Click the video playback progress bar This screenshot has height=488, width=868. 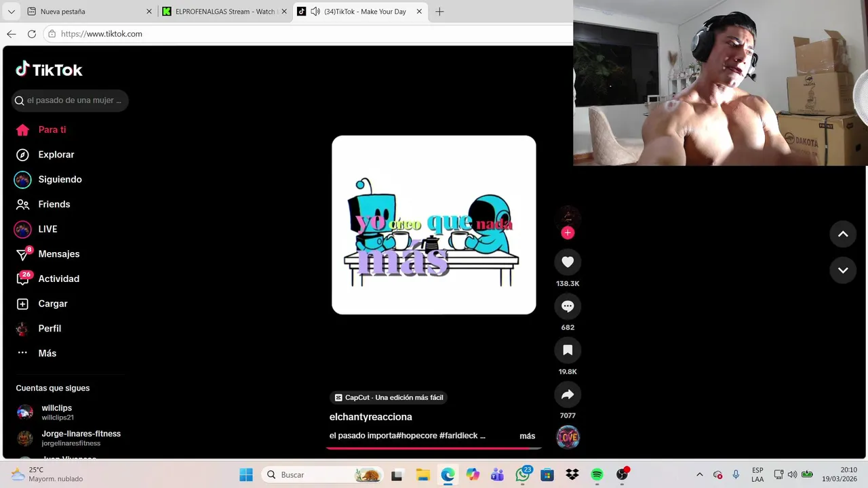point(434,448)
